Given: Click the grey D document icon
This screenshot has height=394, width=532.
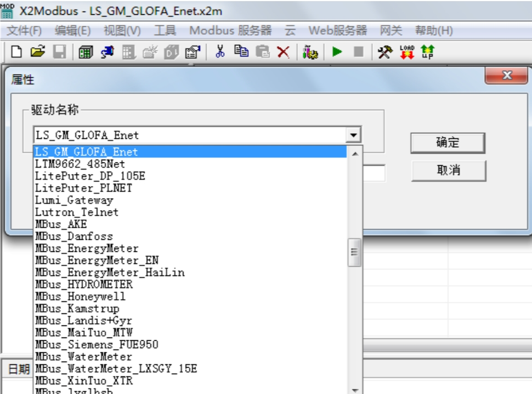Looking at the screenshot, I should point(171,52).
